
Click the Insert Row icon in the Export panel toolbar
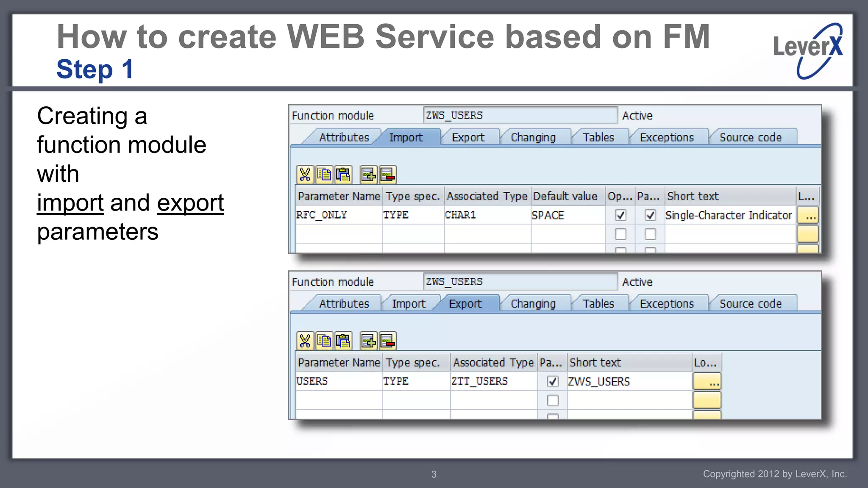[x=368, y=341]
